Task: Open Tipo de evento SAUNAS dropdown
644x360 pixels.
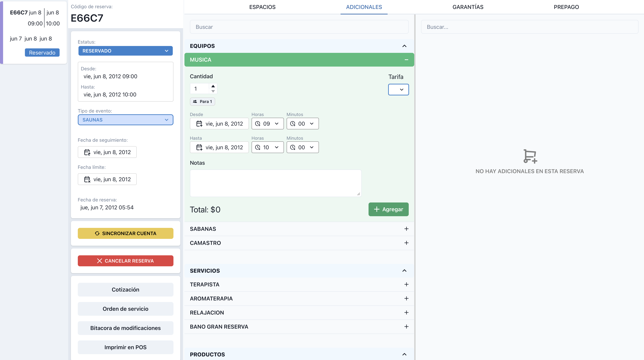Action: tap(125, 120)
